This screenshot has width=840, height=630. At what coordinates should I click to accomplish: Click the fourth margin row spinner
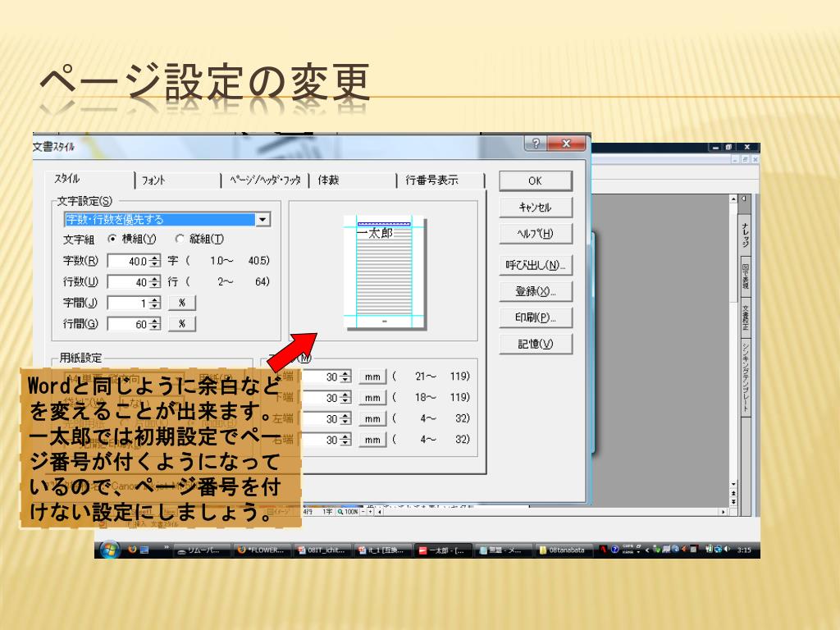(x=345, y=440)
